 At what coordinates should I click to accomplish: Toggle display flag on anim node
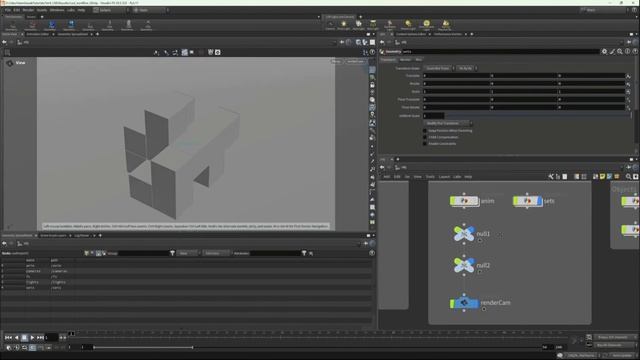477,201
